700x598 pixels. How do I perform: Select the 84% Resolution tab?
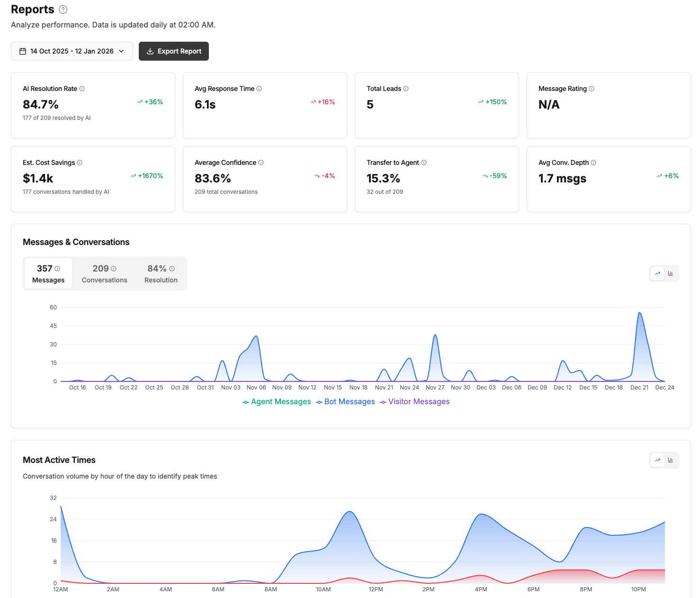[160, 273]
